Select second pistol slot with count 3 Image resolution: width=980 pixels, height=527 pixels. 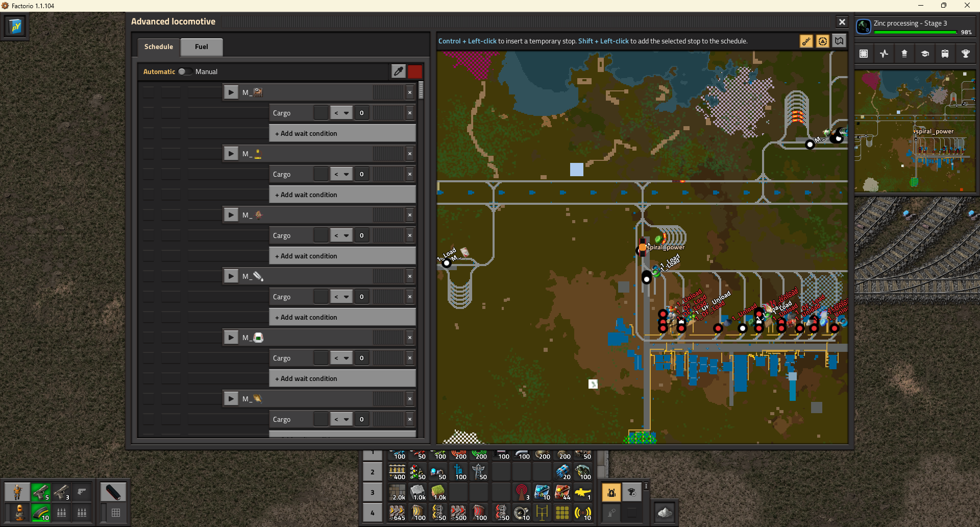61,492
